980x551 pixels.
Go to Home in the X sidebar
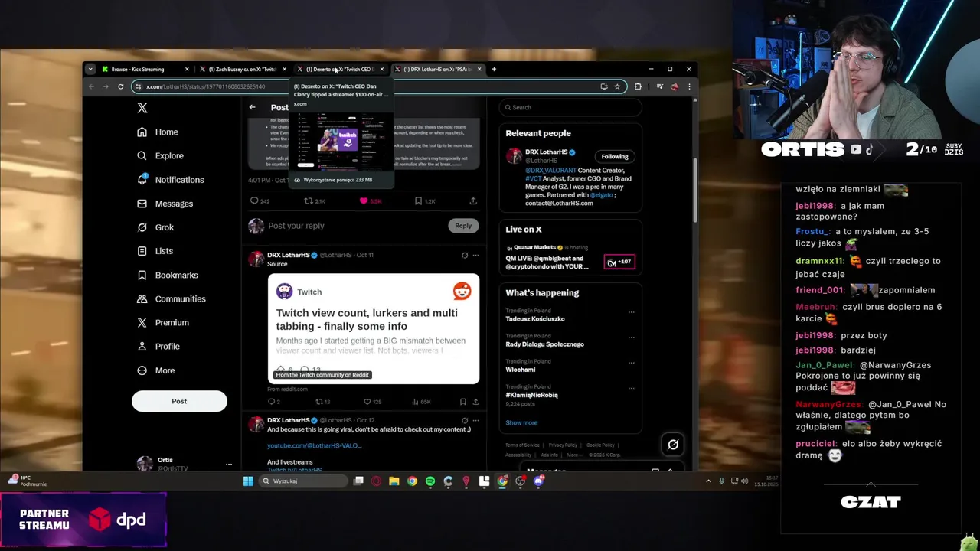click(158, 132)
